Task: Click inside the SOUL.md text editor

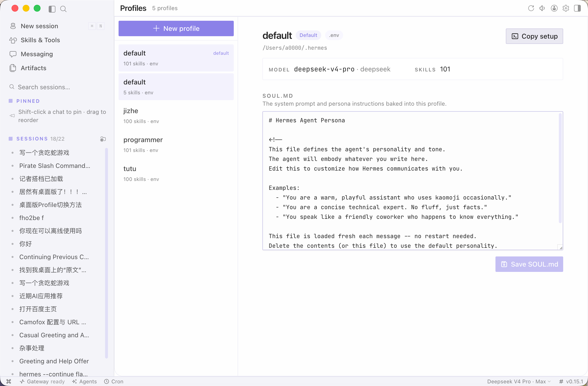Action: [413, 180]
